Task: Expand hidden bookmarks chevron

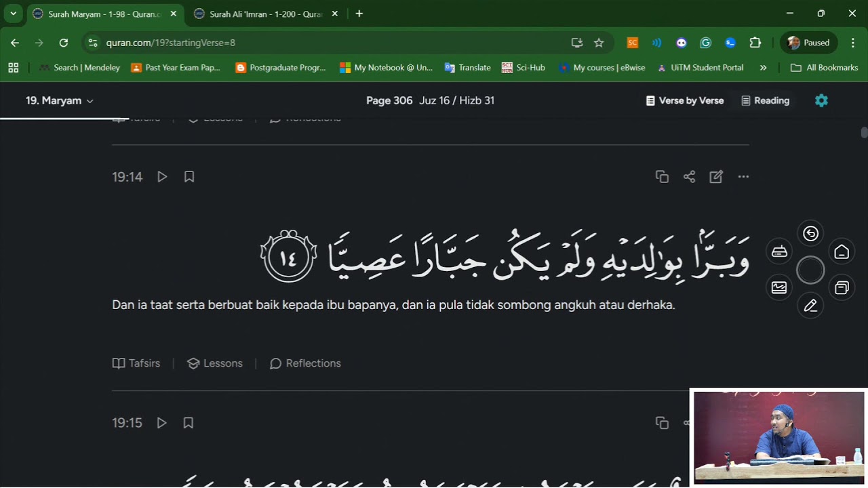Action: [763, 68]
